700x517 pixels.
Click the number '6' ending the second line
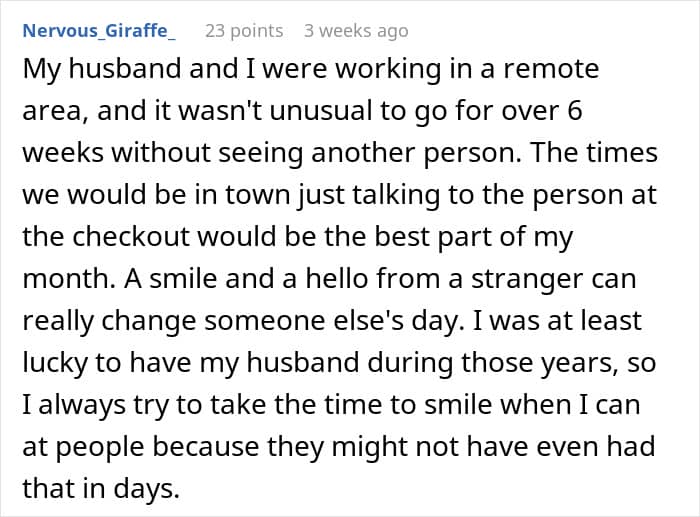click(575, 111)
